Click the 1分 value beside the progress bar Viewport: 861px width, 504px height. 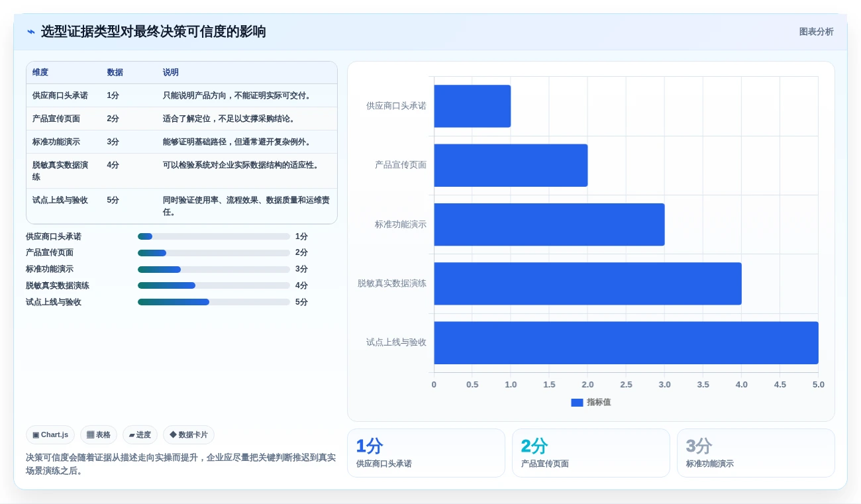301,236
